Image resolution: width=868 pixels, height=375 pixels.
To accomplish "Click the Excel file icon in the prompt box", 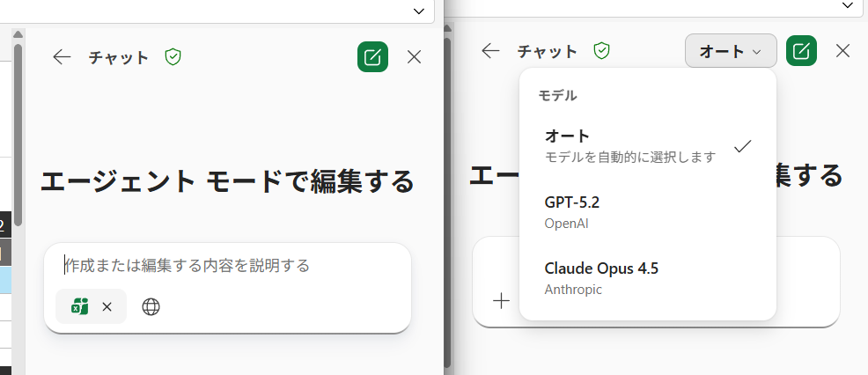I will 79,306.
